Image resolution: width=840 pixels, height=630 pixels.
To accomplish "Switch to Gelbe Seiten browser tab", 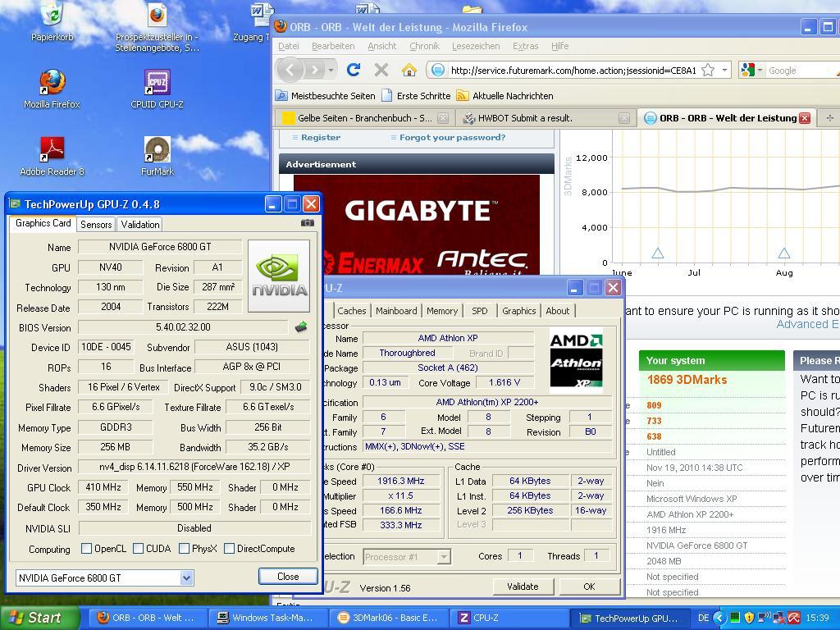I will pyautogui.click(x=365, y=118).
